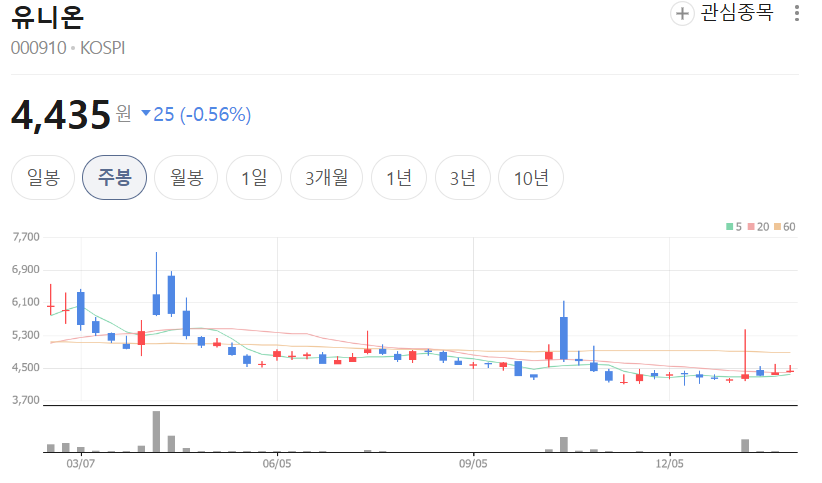The width and height of the screenshot is (822, 483).
Task: Click the 5,300 price axis label
Action: (26, 335)
